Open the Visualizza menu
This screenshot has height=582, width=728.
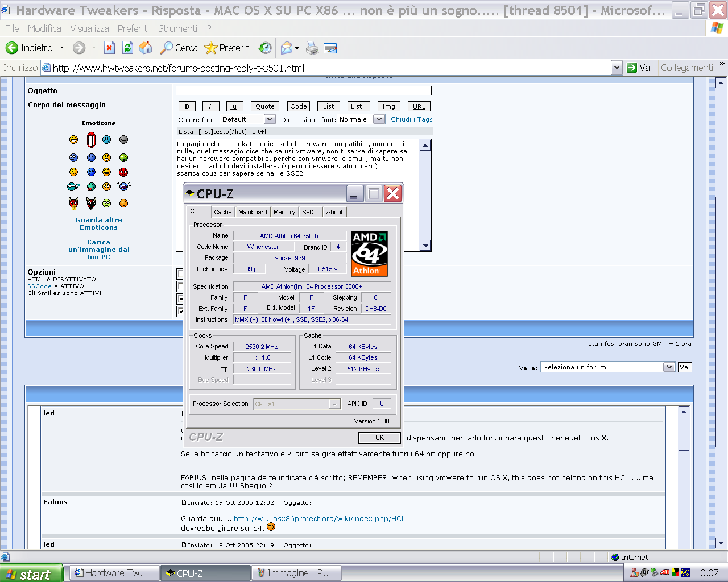tap(89, 28)
